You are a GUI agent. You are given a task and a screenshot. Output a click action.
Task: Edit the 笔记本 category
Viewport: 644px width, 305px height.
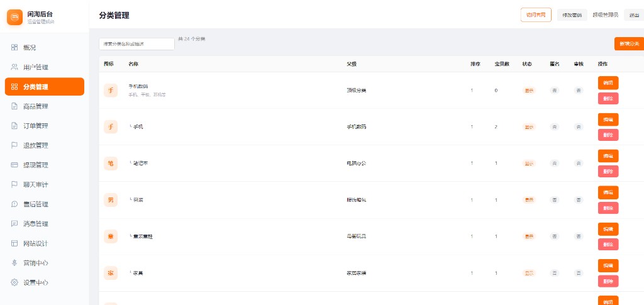[x=608, y=156]
